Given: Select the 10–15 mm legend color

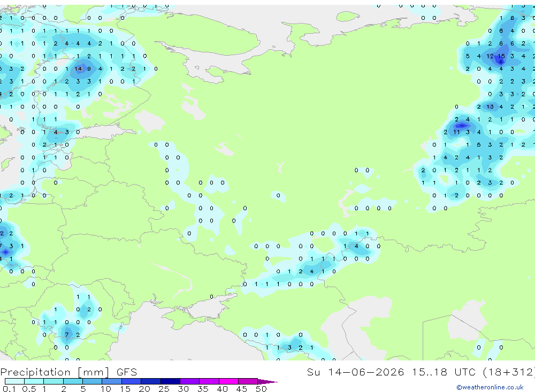Looking at the screenshot, I should [112, 381].
